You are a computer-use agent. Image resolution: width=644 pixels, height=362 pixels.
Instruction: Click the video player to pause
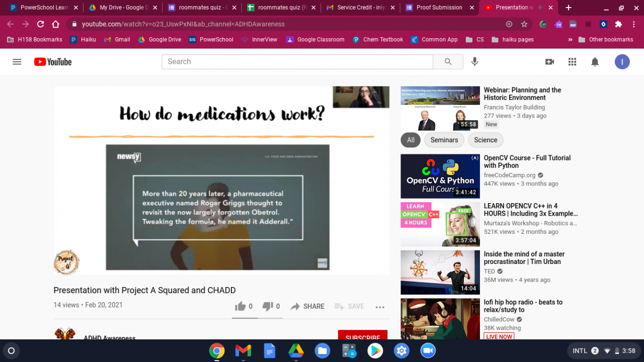pyautogui.click(x=221, y=181)
